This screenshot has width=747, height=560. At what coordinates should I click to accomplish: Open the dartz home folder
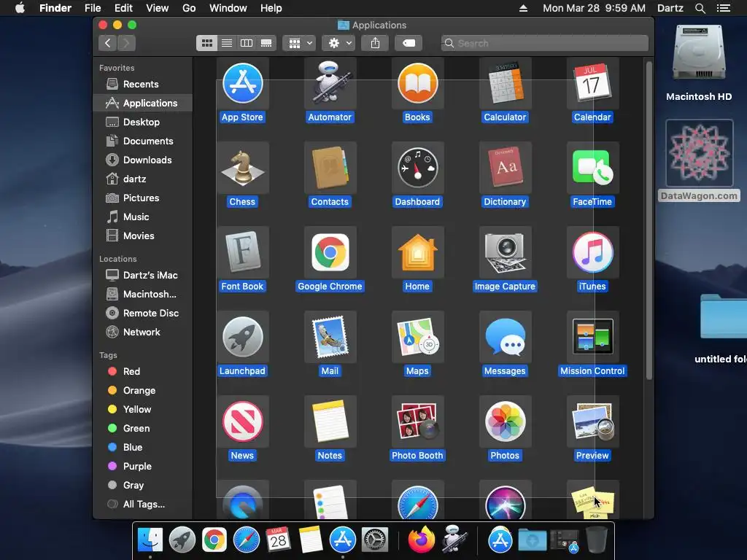(x=142, y=179)
